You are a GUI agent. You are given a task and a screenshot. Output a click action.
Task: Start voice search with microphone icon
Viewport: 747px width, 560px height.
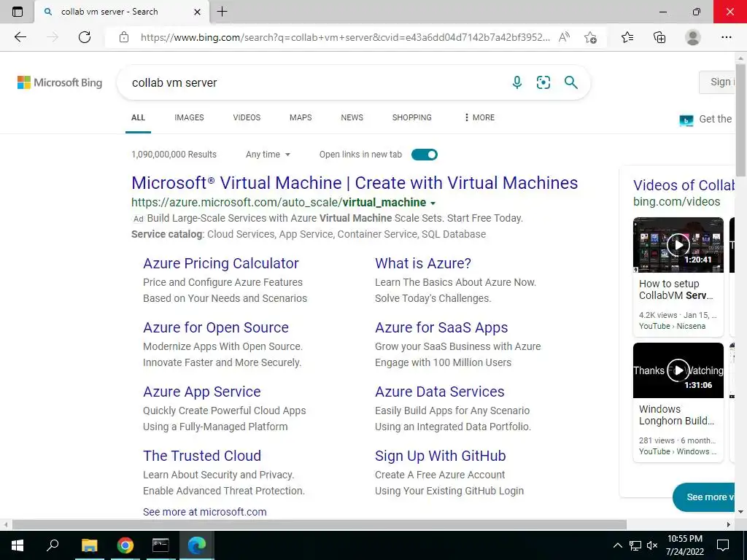[517, 82]
